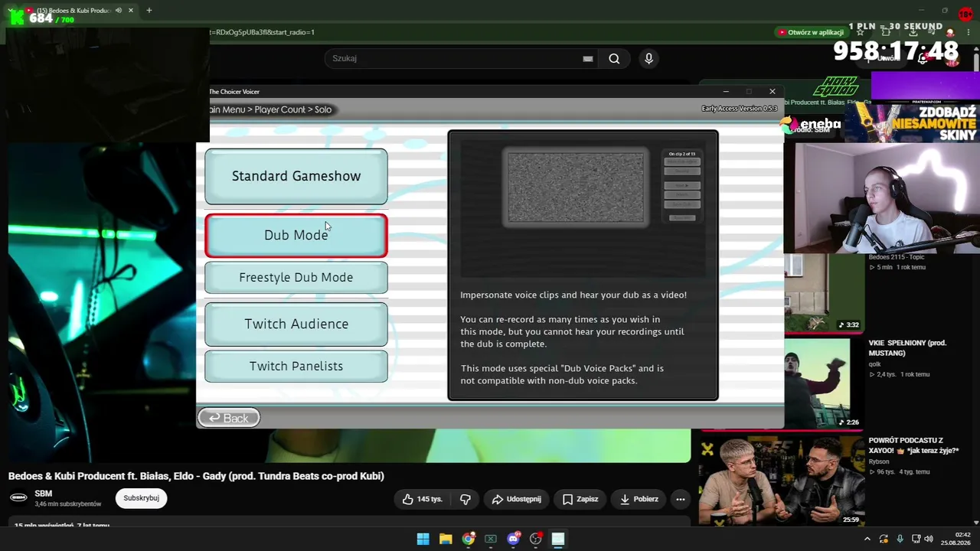The image size is (980, 551).
Task: Open Chrome from the taskbar
Action: point(468,539)
